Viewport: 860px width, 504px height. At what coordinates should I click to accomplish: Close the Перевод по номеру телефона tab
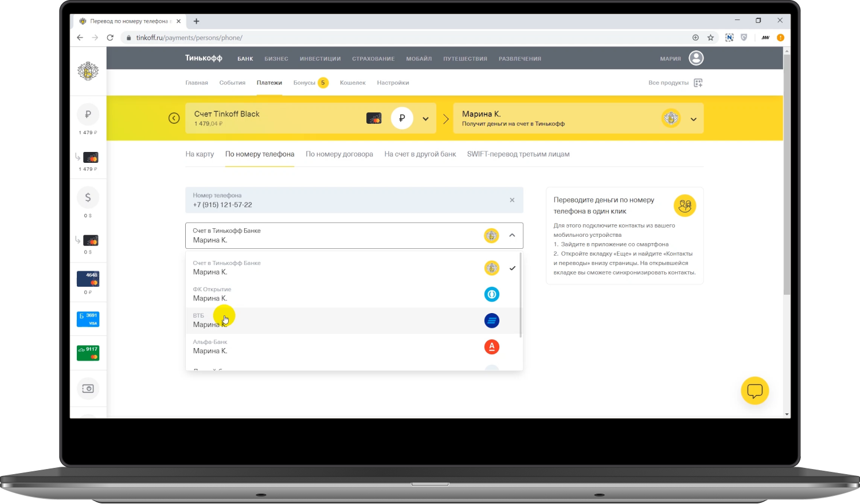pyautogui.click(x=178, y=21)
